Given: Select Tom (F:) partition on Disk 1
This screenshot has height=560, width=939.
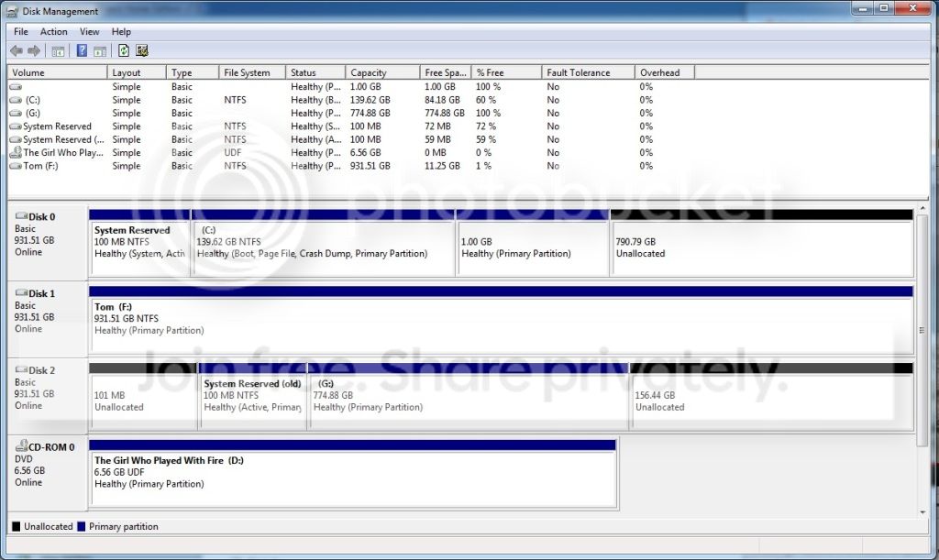Looking at the screenshot, I should click(x=502, y=320).
